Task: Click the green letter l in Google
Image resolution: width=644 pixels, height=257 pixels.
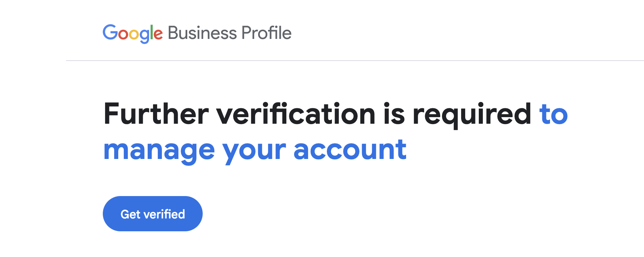Action: coord(152,32)
